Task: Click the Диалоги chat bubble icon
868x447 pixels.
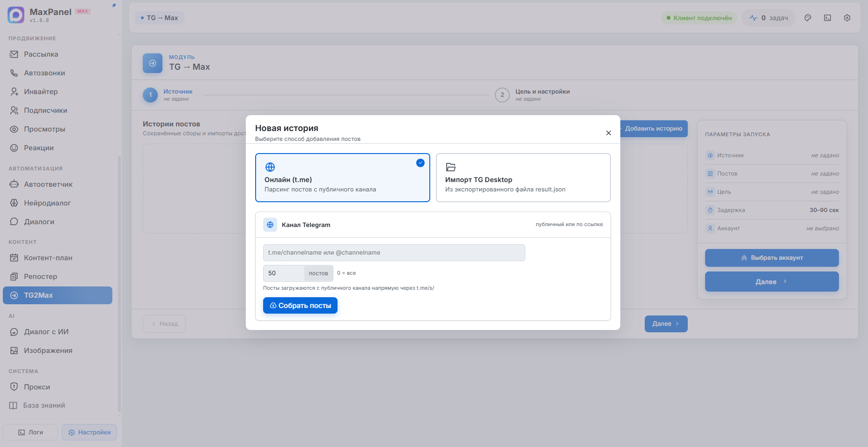Action: [x=14, y=222]
